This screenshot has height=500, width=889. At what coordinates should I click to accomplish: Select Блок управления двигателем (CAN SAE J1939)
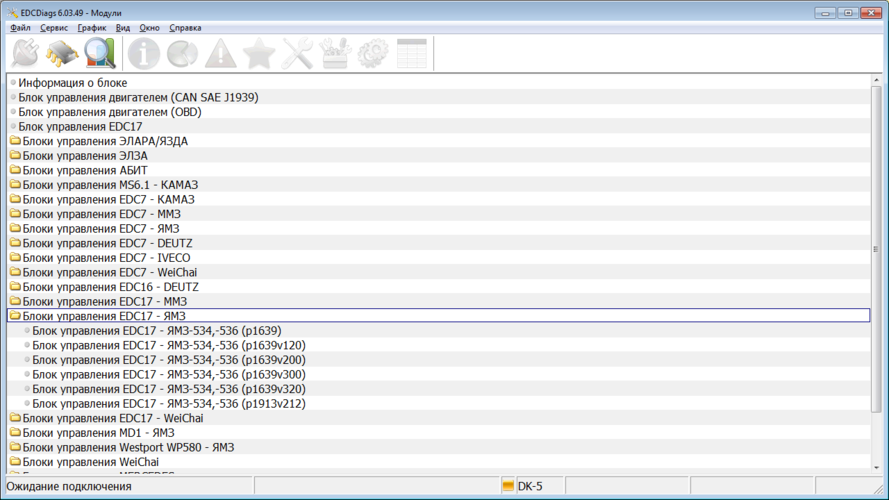[438, 98]
